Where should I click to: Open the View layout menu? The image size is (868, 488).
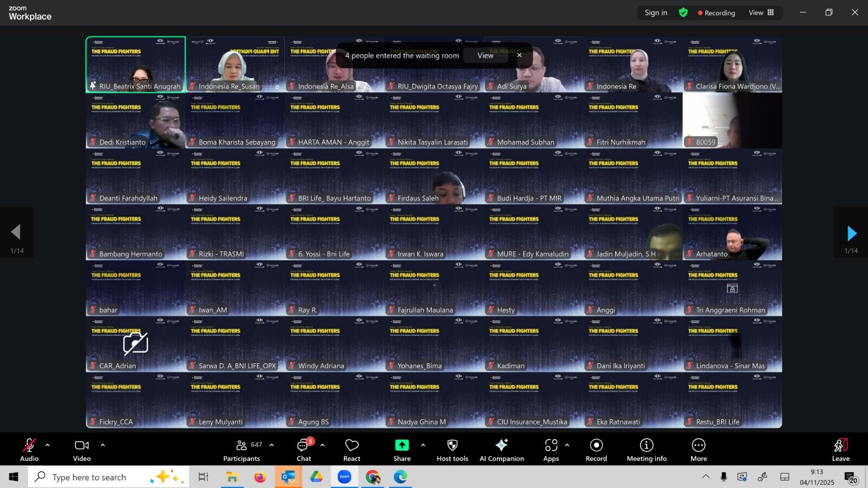(x=761, y=12)
